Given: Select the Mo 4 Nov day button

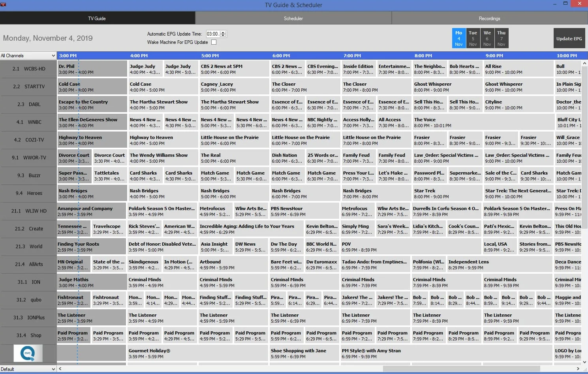Looking at the screenshot, I should (459, 38).
